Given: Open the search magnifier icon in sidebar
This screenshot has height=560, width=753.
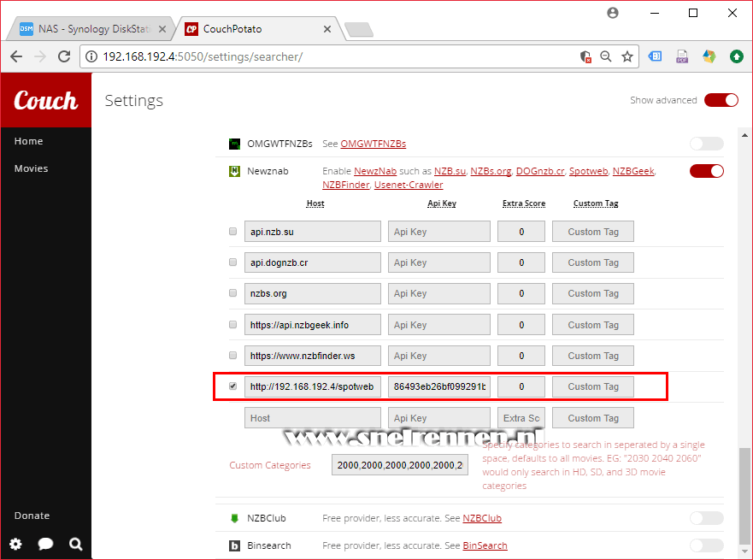Looking at the screenshot, I should [75, 544].
